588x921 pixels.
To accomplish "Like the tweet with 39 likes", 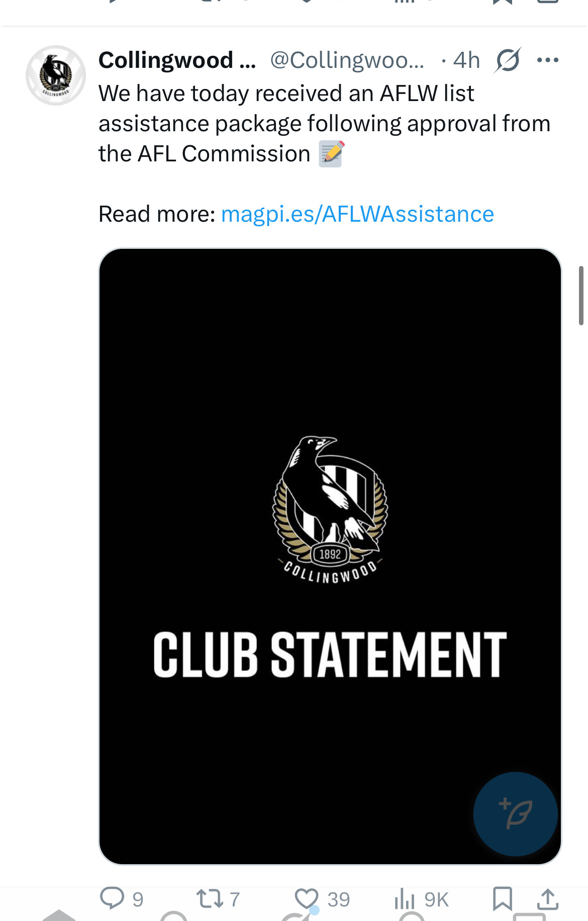I will coord(307,898).
